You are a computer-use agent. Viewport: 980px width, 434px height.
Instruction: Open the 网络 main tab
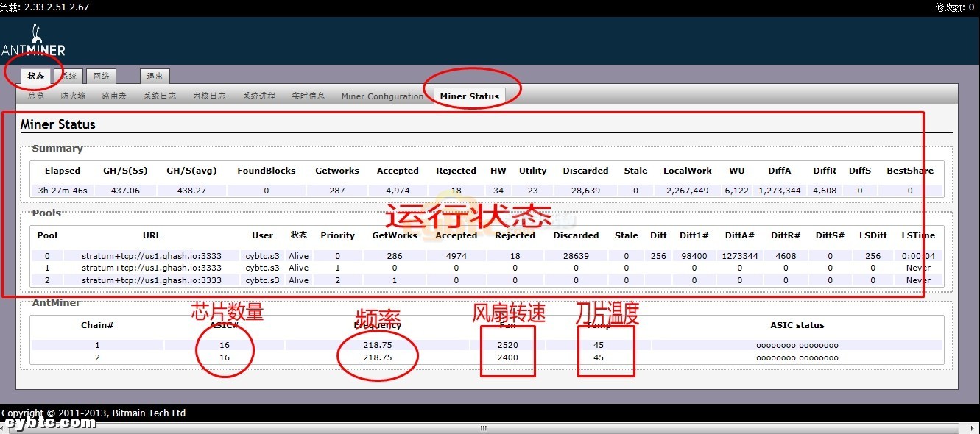point(101,76)
